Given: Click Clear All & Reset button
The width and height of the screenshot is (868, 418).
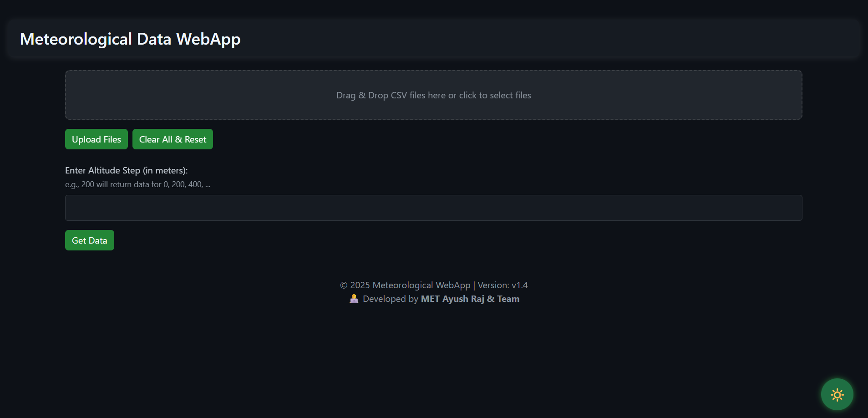Looking at the screenshot, I should pos(173,139).
